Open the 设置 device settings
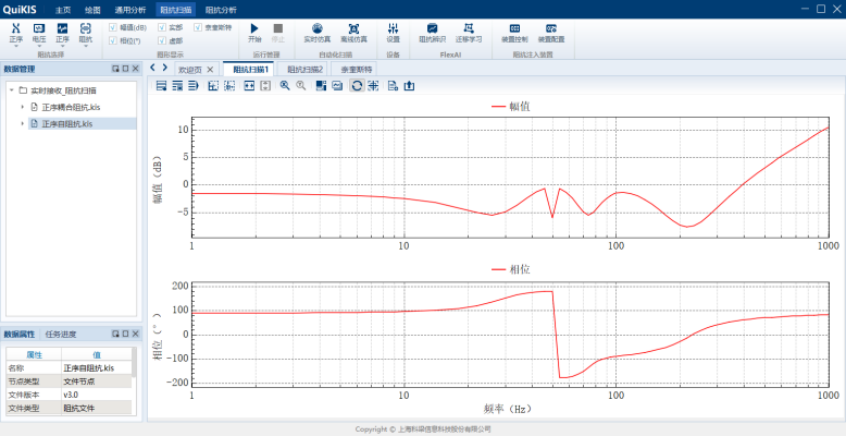 (393, 30)
